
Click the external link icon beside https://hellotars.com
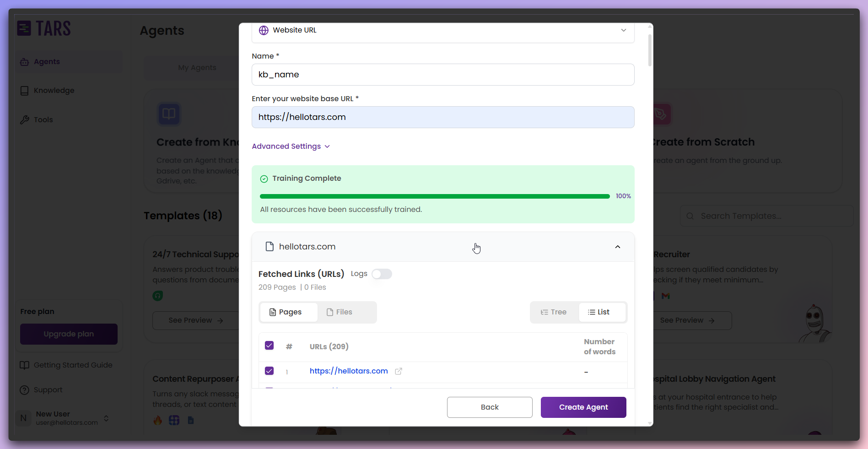point(399,371)
